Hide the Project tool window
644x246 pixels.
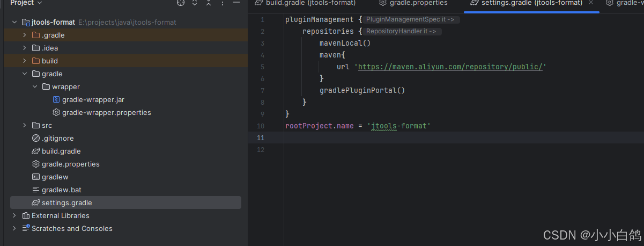[236, 3]
